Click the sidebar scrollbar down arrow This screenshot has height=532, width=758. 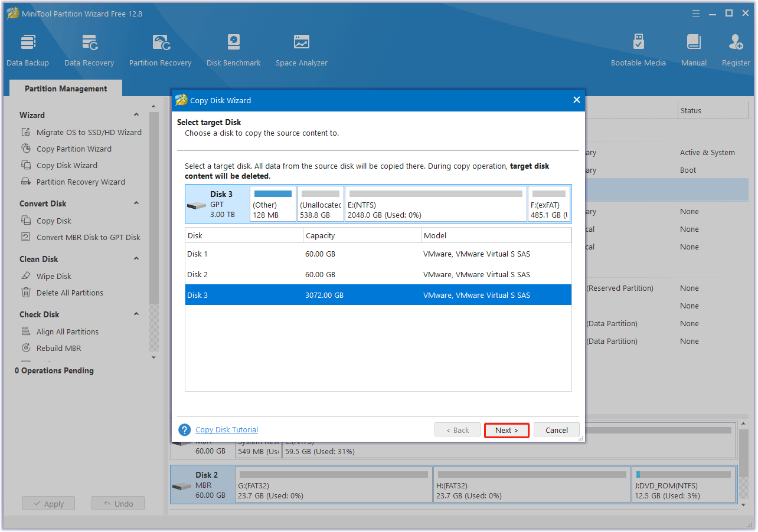pyautogui.click(x=153, y=357)
